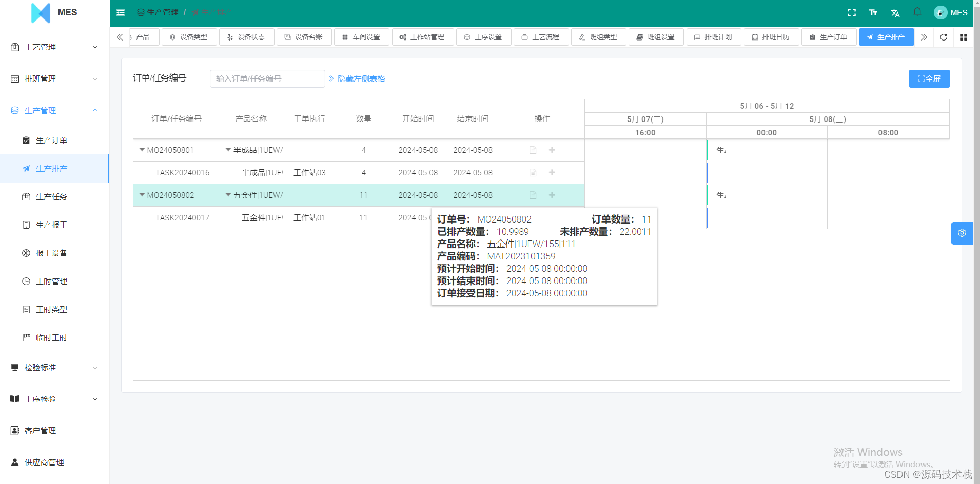The image size is (980, 484).
Task: Open 报工设备 in the sidebar
Action: point(54,253)
